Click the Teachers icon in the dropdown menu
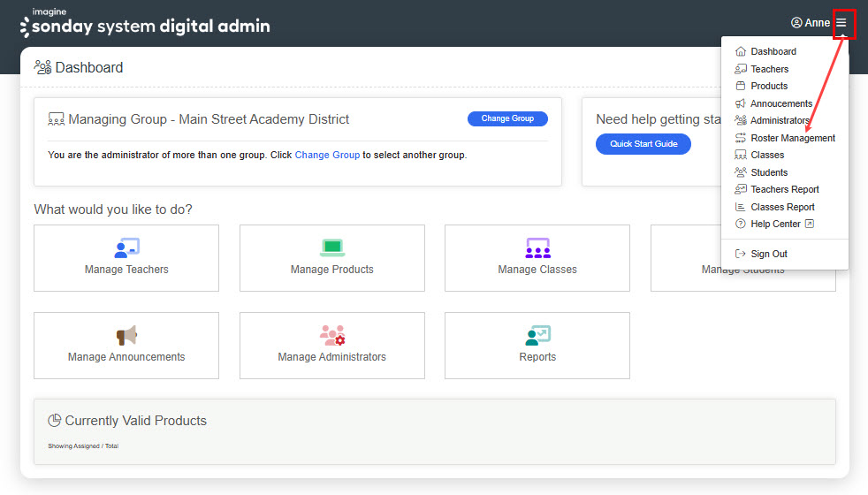 pos(740,69)
